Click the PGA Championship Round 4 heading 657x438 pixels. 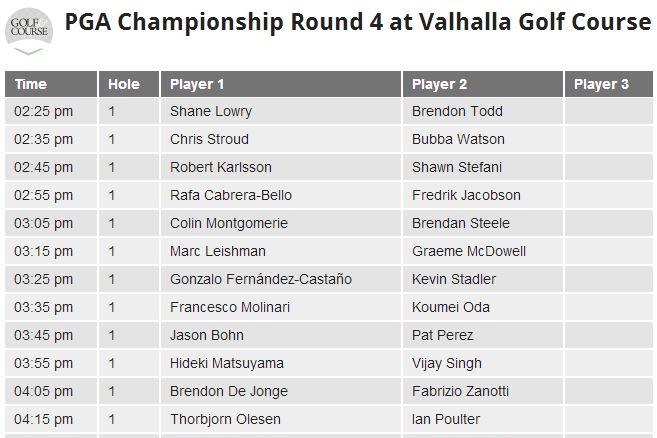point(358,24)
